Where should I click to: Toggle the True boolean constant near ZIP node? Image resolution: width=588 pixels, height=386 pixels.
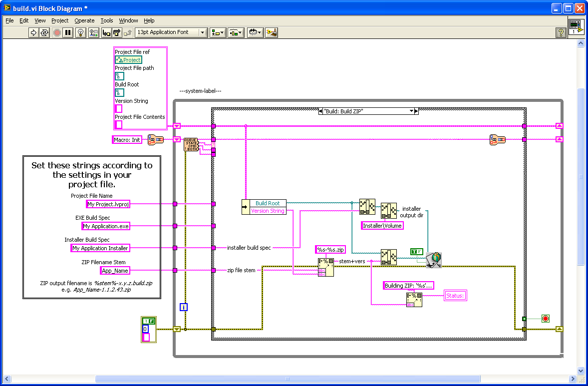point(416,251)
